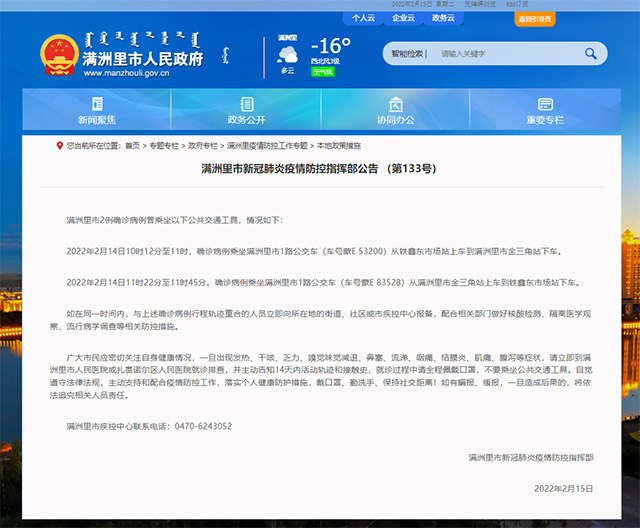The height and width of the screenshot is (528, 640).
Task: Click the search magnifier icon
Action: click(x=591, y=54)
